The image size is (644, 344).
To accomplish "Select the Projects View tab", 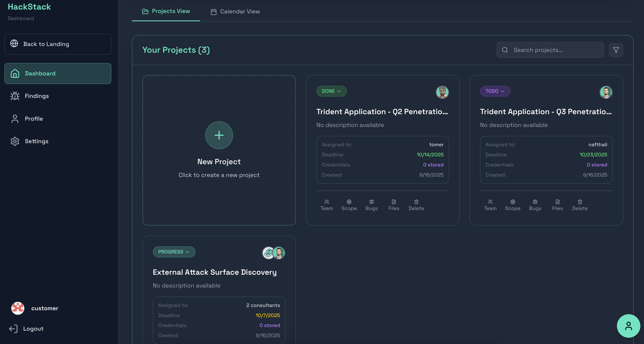I will coord(166,11).
